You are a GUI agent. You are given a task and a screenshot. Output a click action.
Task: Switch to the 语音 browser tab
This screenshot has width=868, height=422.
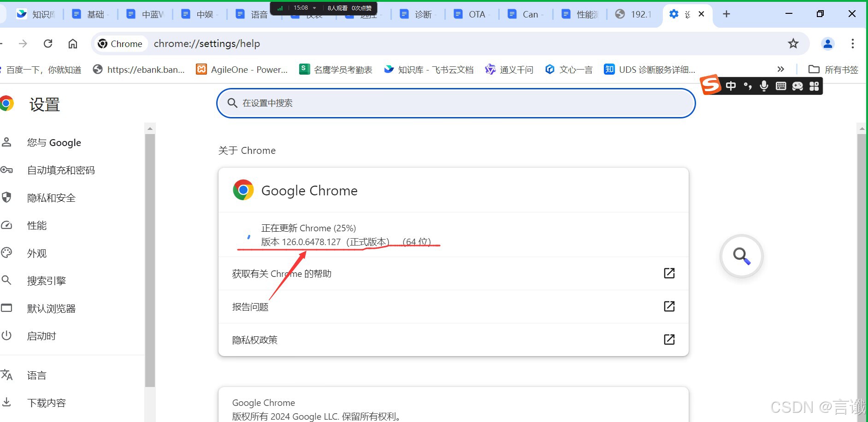point(252,14)
